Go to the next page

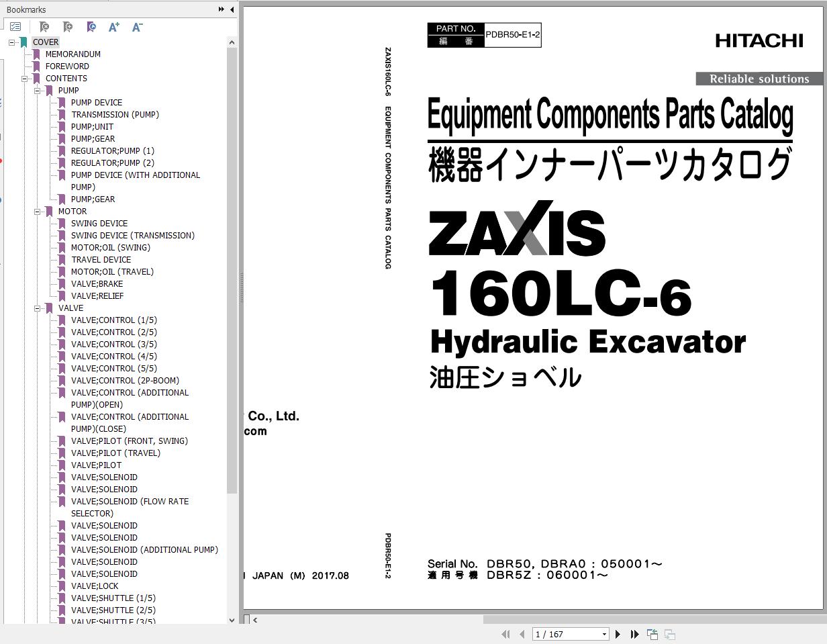pyautogui.click(x=618, y=634)
